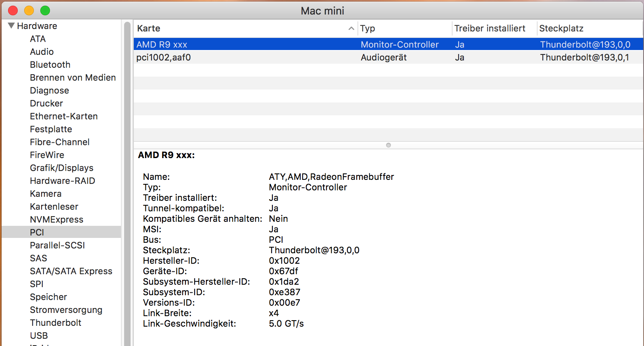
Task: Click the sidebar vertical scrollbar
Action: click(x=127, y=183)
